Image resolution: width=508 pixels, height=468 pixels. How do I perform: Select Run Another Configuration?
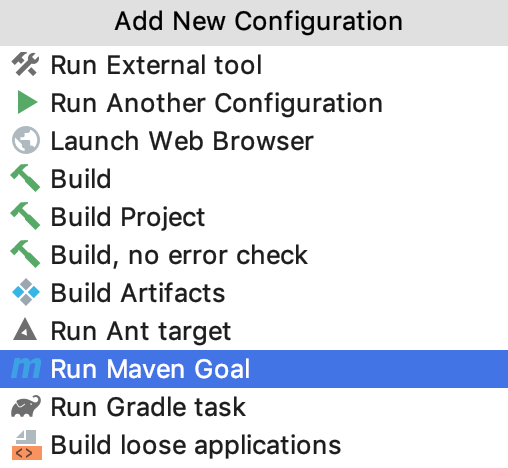click(x=254, y=103)
